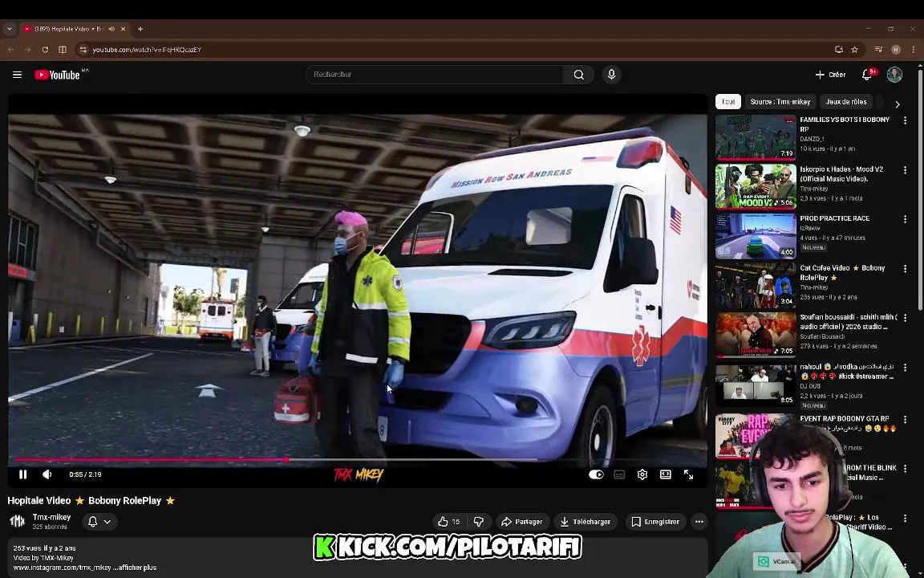Viewport: 924px width, 578px height.
Task: Click Partager button
Action: point(522,521)
